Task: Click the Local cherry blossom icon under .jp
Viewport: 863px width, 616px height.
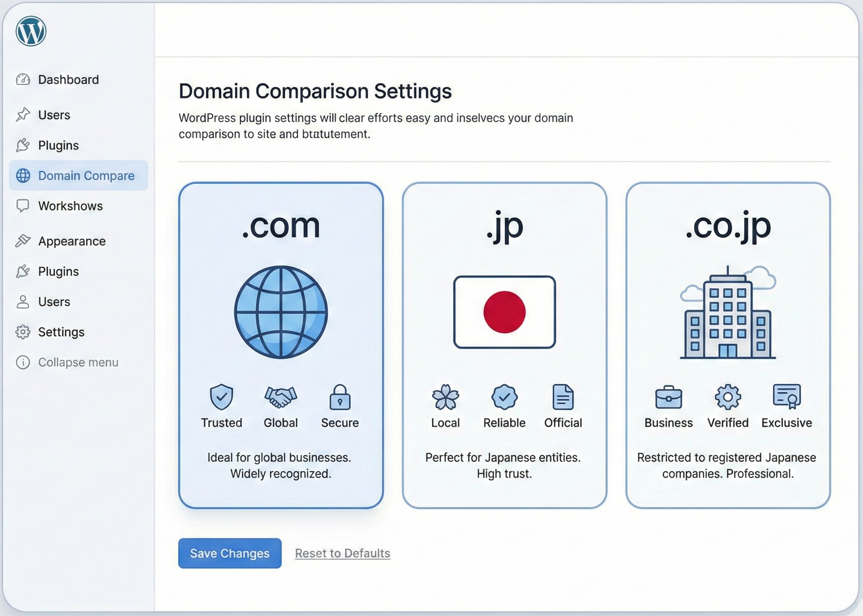Action: [x=445, y=397]
